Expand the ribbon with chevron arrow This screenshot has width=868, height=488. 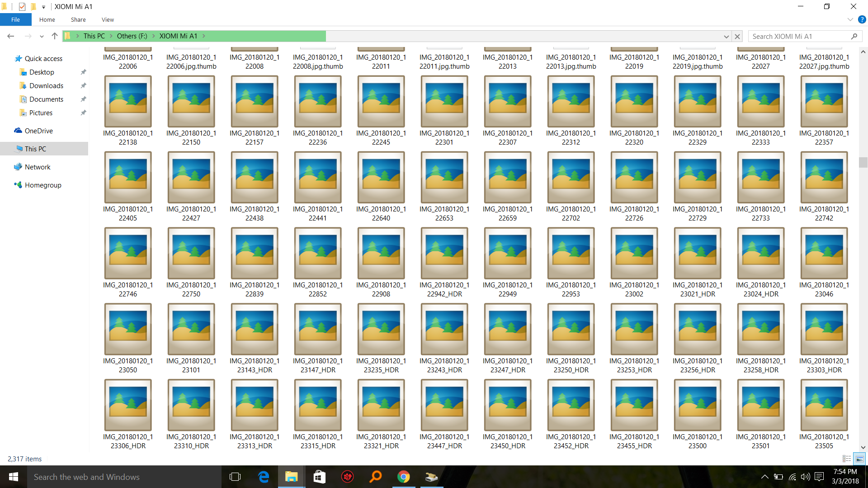[850, 19]
